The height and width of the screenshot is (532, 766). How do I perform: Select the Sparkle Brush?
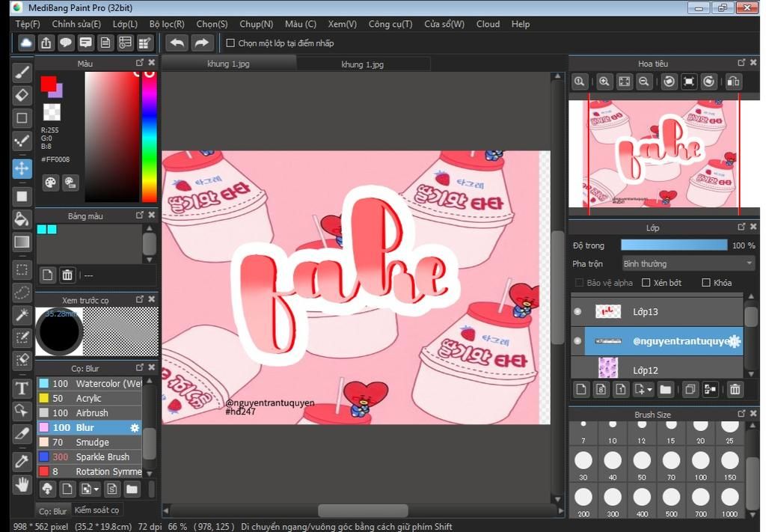90,456
